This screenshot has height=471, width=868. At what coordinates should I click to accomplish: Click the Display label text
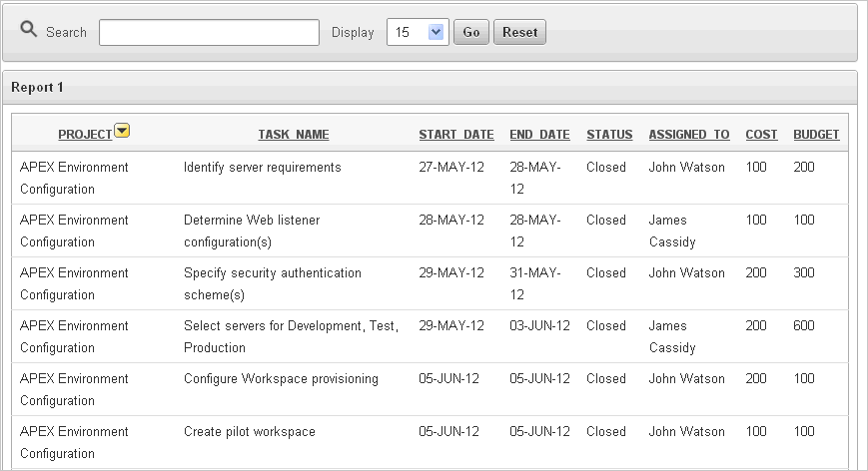click(353, 33)
